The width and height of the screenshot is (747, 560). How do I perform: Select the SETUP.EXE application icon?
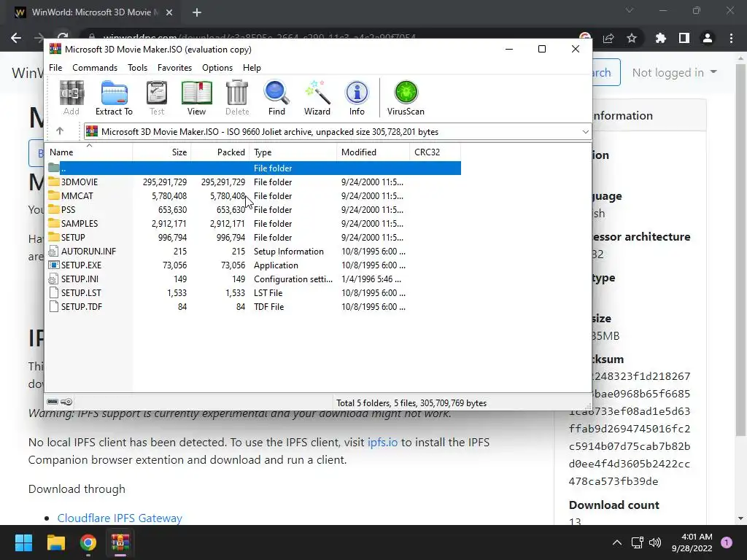pos(54,265)
